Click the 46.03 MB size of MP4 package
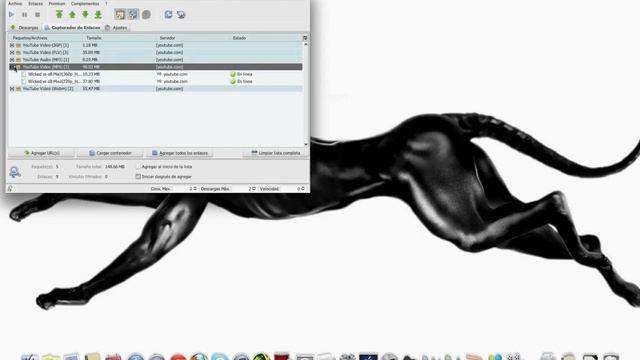The width and height of the screenshot is (640, 360). click(91, 67)
